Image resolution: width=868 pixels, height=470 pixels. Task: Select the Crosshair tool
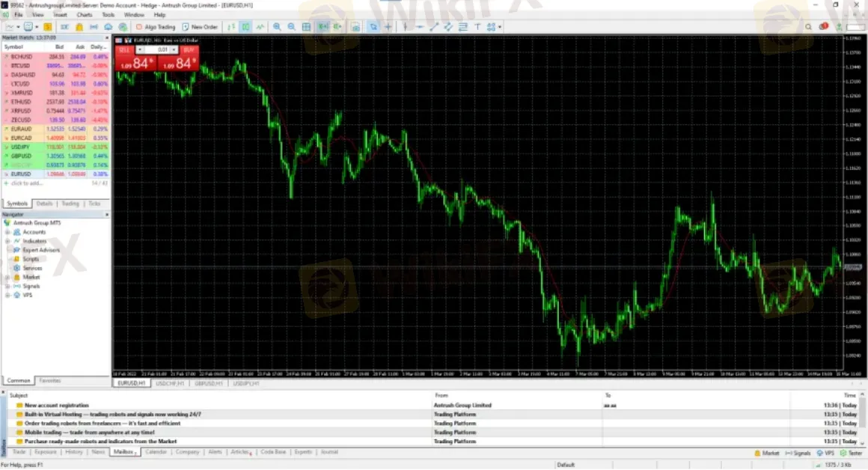click(389, 27)
